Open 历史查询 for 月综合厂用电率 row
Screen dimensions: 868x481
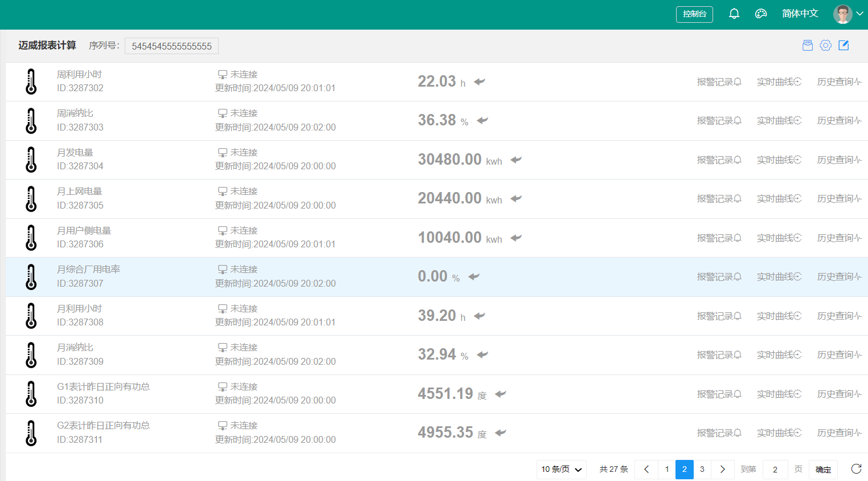(x=839, y=277)
